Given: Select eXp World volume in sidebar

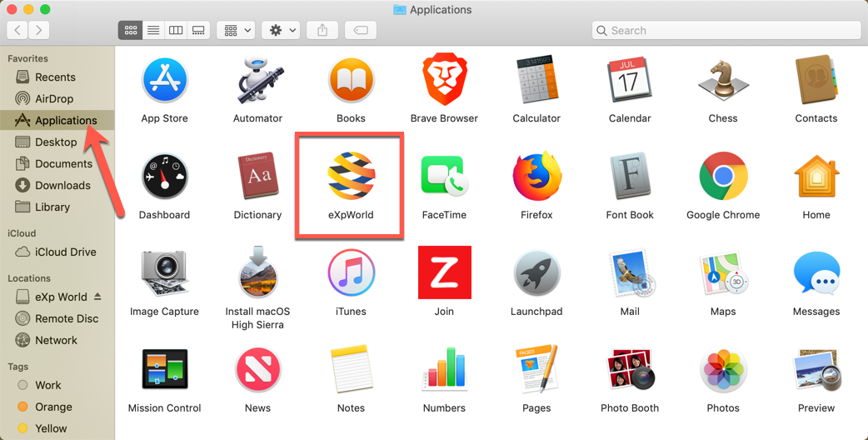Looking at the screenshot, I should 57,297.
